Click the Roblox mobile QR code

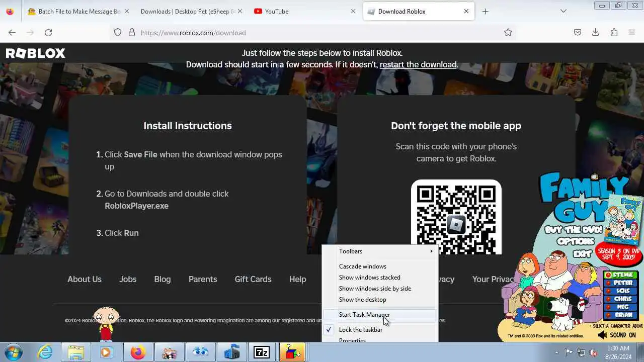(456, 217)
